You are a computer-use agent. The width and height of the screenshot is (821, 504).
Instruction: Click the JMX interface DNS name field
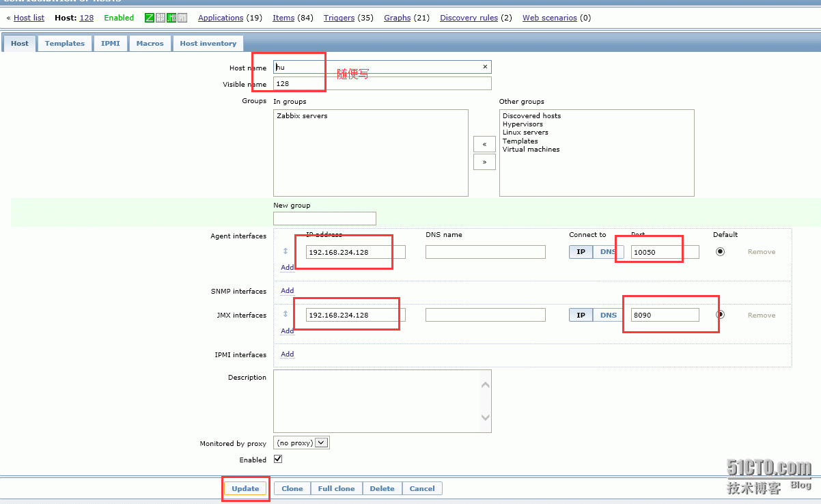click(486, 315)
